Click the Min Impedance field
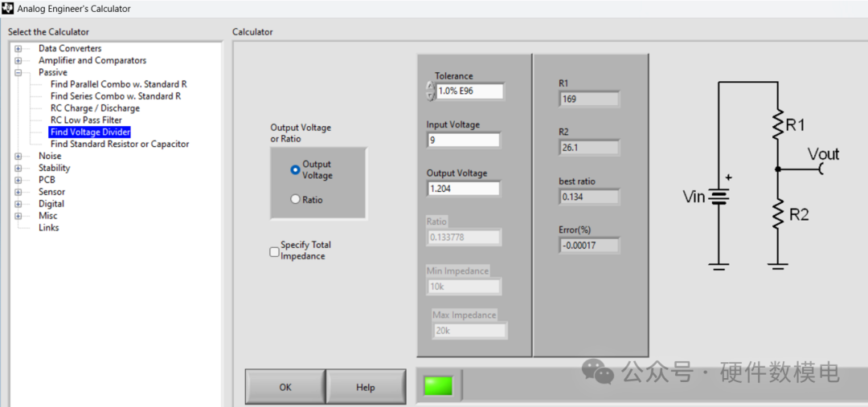868x407 pixels. (465, 287)
